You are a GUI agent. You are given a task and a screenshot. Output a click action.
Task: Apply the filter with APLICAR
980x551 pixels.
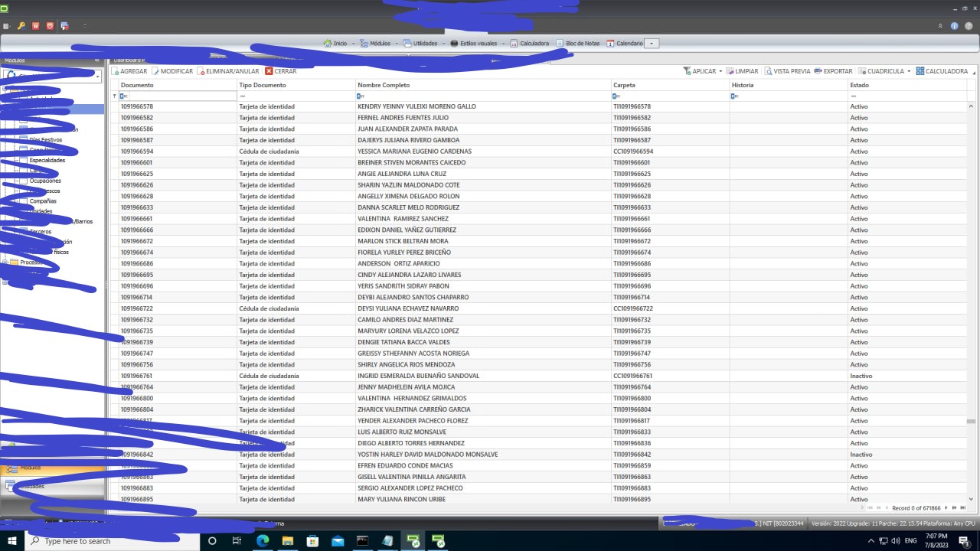click(699, 71)
